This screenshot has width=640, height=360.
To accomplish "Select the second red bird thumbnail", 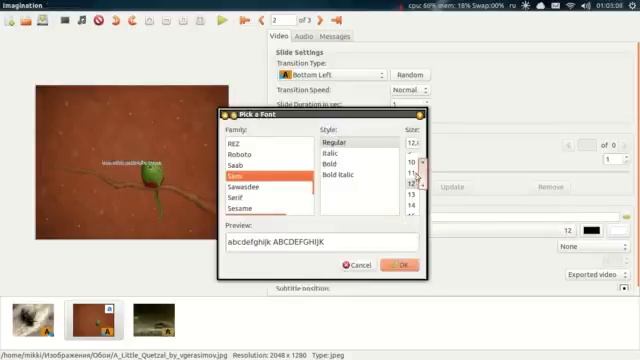I will pos(93,320).
